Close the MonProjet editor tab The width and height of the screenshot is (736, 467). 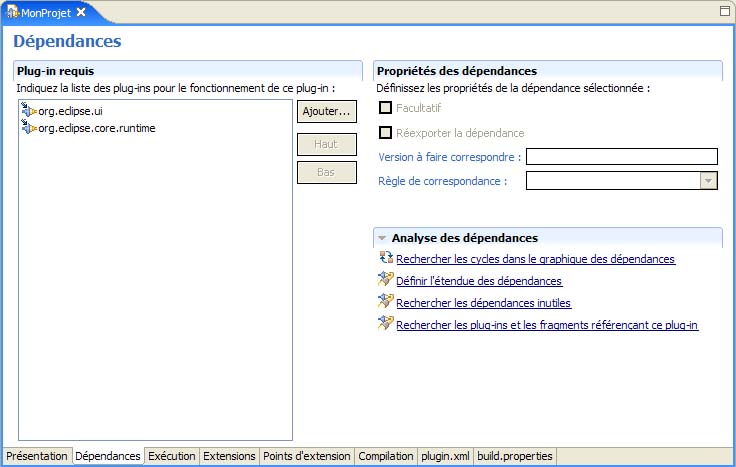pyautogui.click(x=81, y=12)
